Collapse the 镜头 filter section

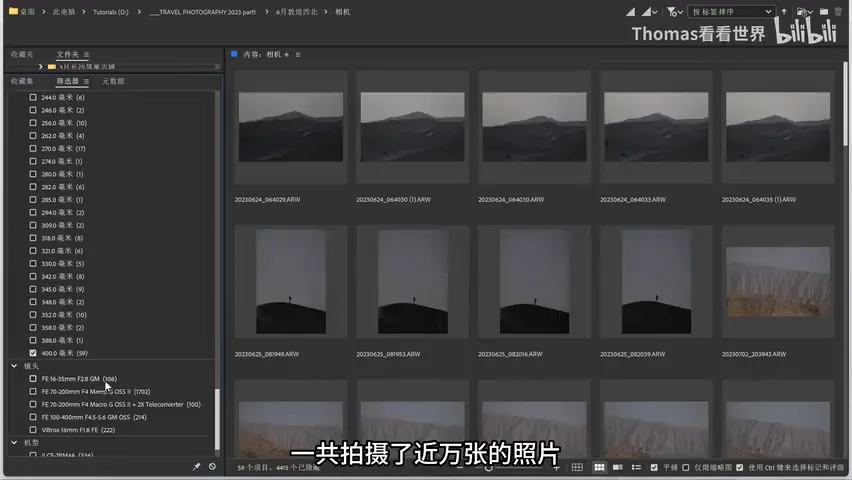pyautogui.click(x=14, y=366)
